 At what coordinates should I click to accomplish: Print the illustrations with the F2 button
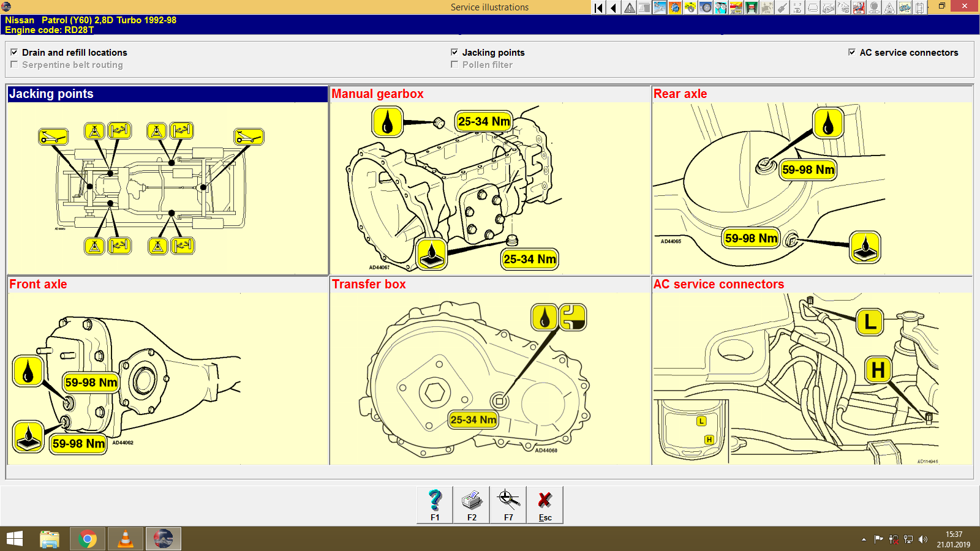(471, 504)
